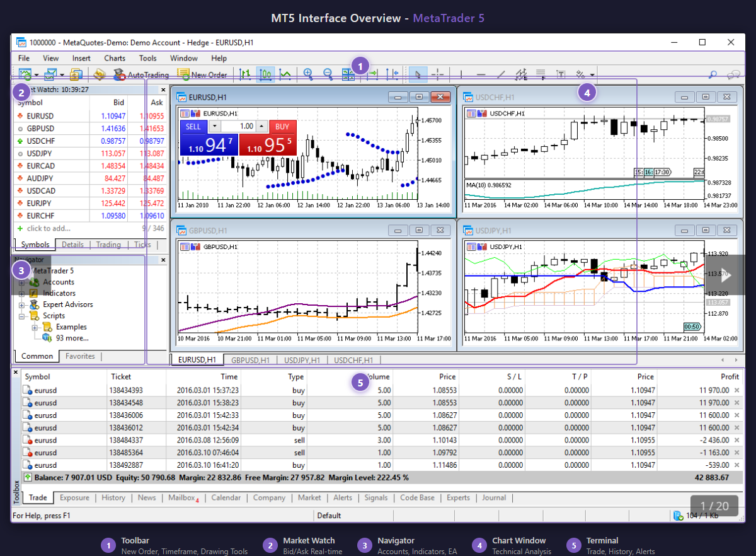The image size is (756, 556).
Task: Draw a trendline on the chart
Action: [500, 74]
